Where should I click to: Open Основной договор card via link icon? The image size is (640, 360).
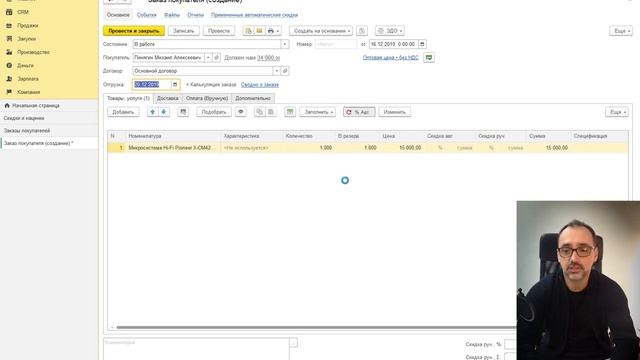coord(285,71)
